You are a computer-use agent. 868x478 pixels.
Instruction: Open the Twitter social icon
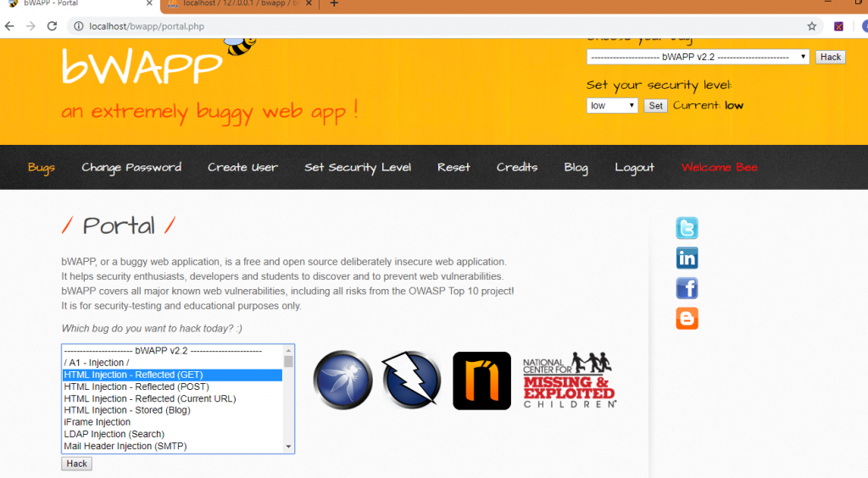(687, 228)
